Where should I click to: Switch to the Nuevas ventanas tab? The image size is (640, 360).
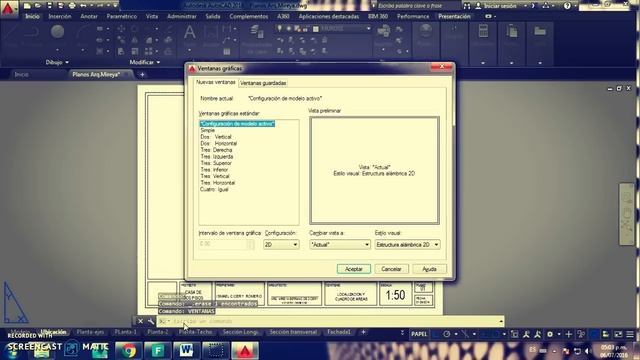pos(216,82)
